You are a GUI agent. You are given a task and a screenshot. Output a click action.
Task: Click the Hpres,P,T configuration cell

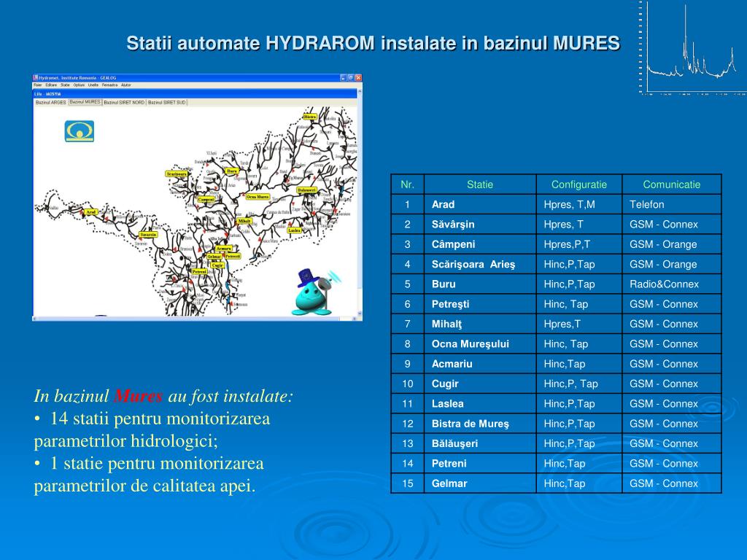578,244
